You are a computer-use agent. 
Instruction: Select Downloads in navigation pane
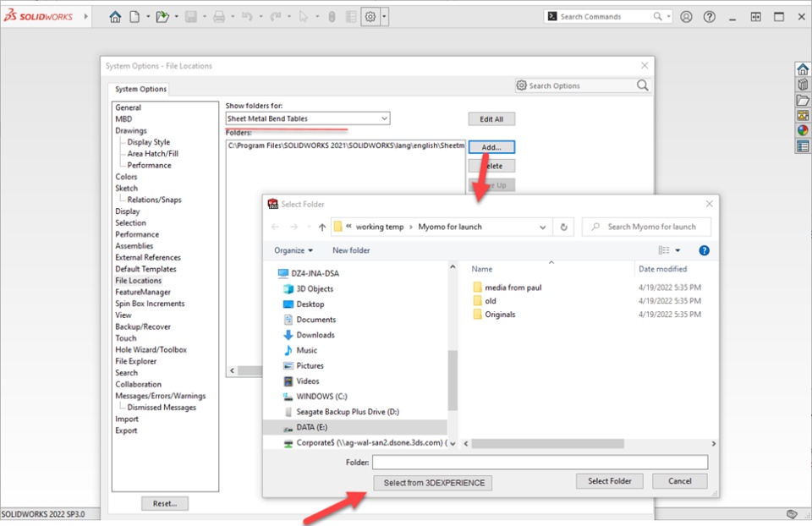(x=310, y=335)
